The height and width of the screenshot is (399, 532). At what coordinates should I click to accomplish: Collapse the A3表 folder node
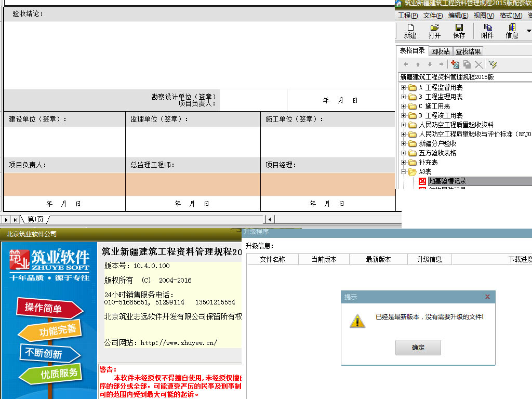click(x=403, y=171)
